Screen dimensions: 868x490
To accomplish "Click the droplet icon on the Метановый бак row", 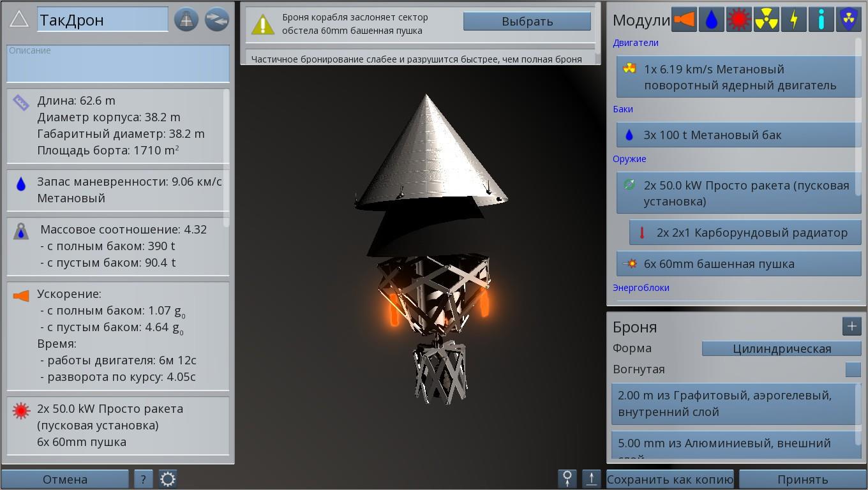I will pos(630,135).
